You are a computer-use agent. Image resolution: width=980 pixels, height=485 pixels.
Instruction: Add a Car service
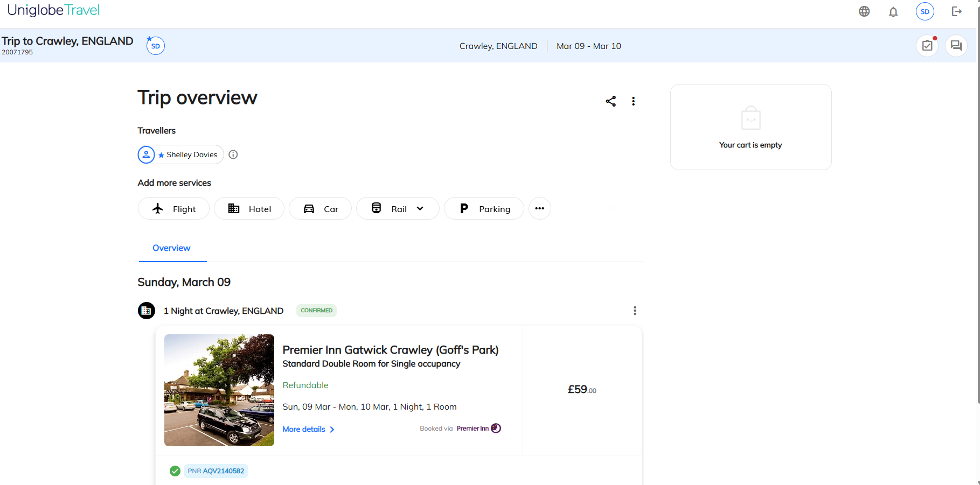[x=320, y=209]
